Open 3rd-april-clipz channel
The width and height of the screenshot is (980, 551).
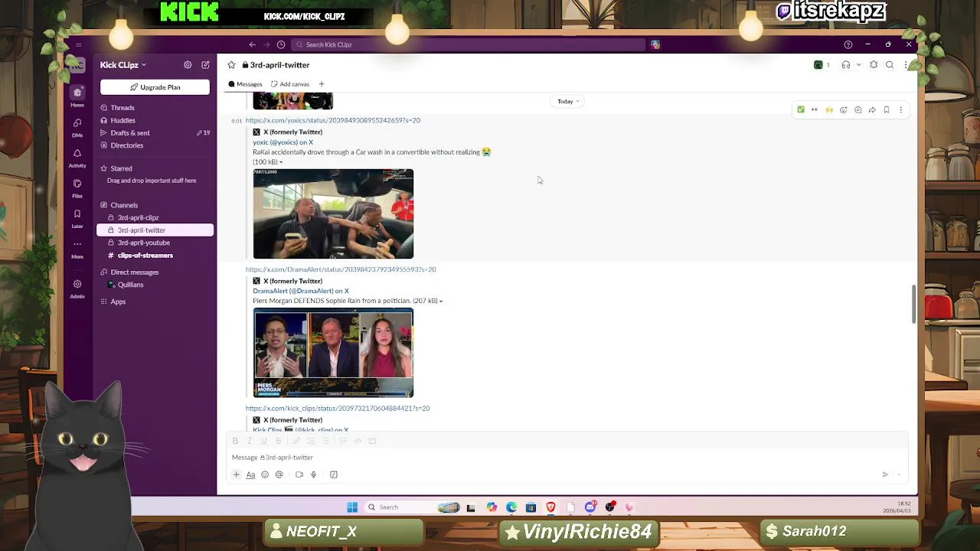(139, 217)
